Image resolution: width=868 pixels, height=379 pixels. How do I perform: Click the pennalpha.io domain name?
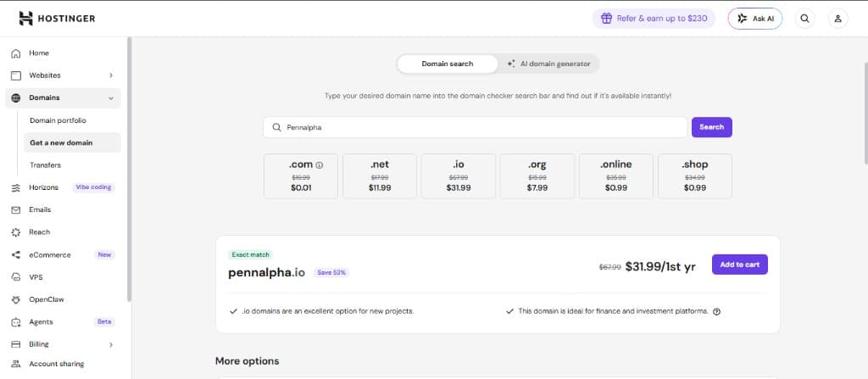pos(266,273)
